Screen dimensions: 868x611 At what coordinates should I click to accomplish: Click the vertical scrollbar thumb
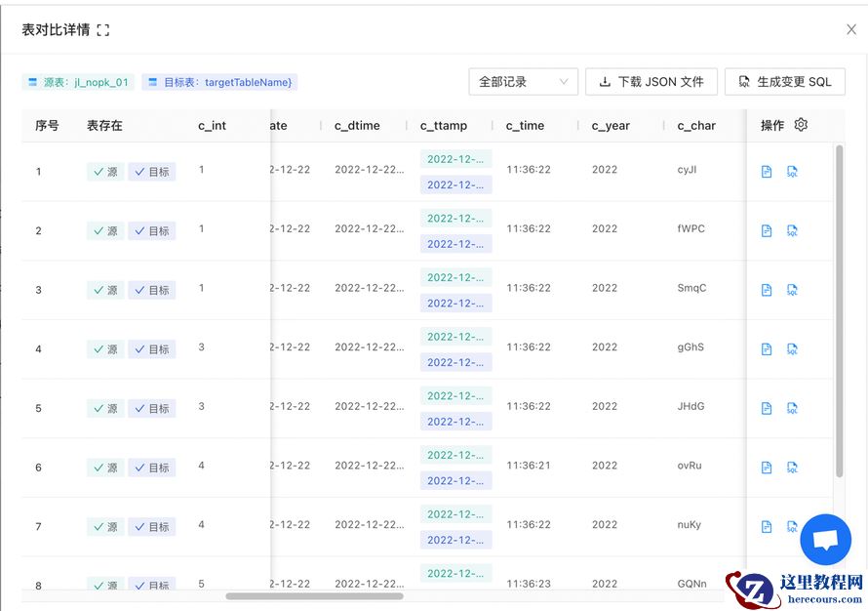(x=839, y=310)
